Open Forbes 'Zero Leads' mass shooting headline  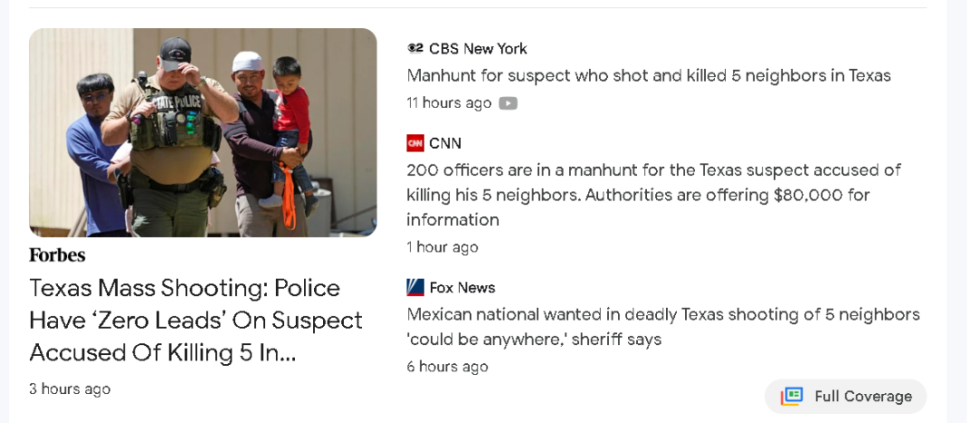click(196, 320)
